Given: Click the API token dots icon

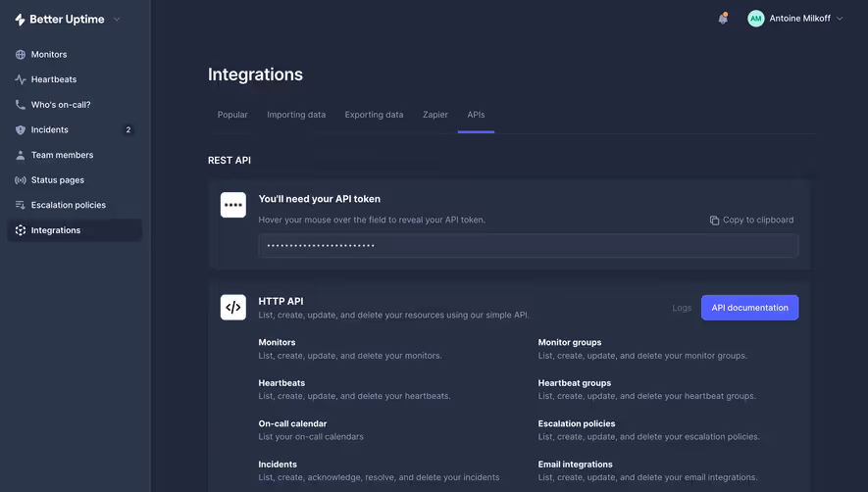Looking at the screenshot, I should [x=233, y=205].
